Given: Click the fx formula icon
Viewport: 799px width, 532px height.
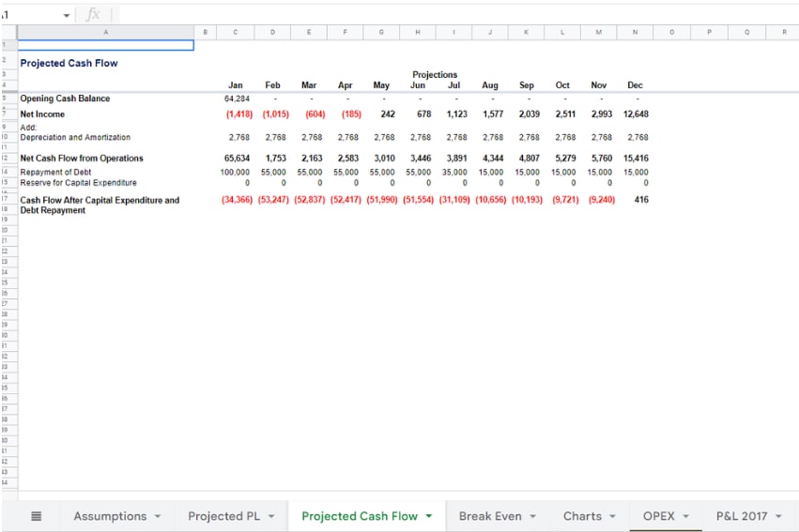Looking at the screenshot, I should 93,15.
